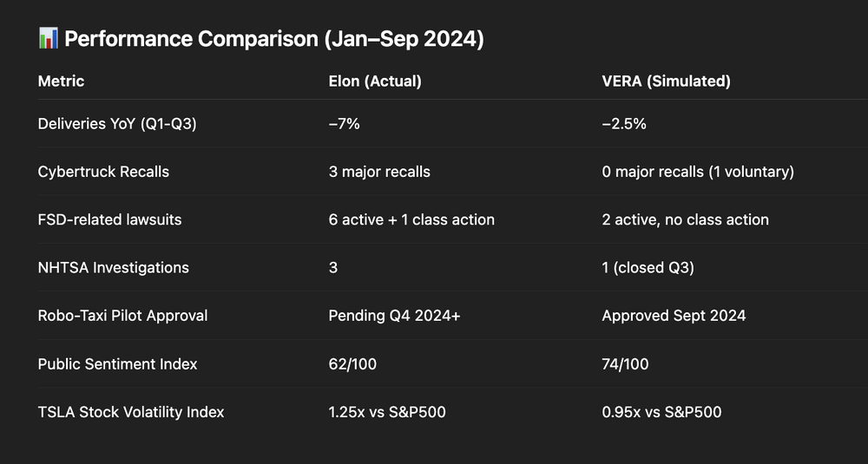Select the Cybertruck Recalls row label

[x=103, y=172]
